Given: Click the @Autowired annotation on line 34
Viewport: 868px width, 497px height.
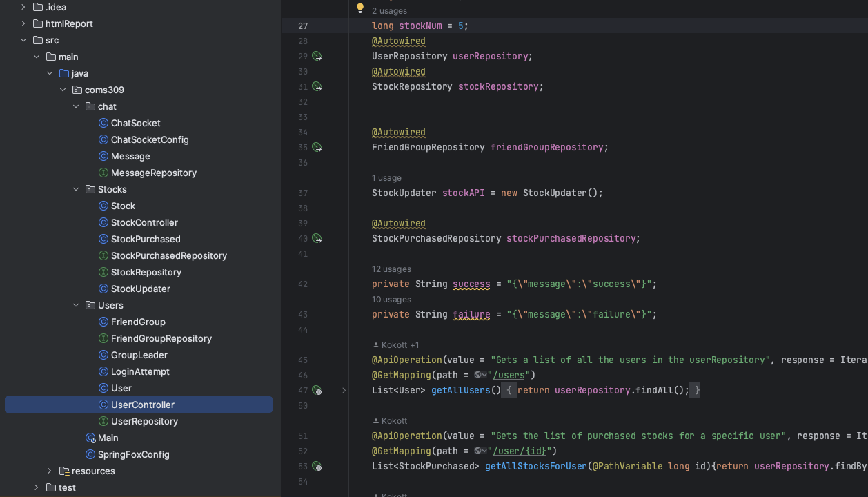Looking at the screenshot, I should pos(399,133).
